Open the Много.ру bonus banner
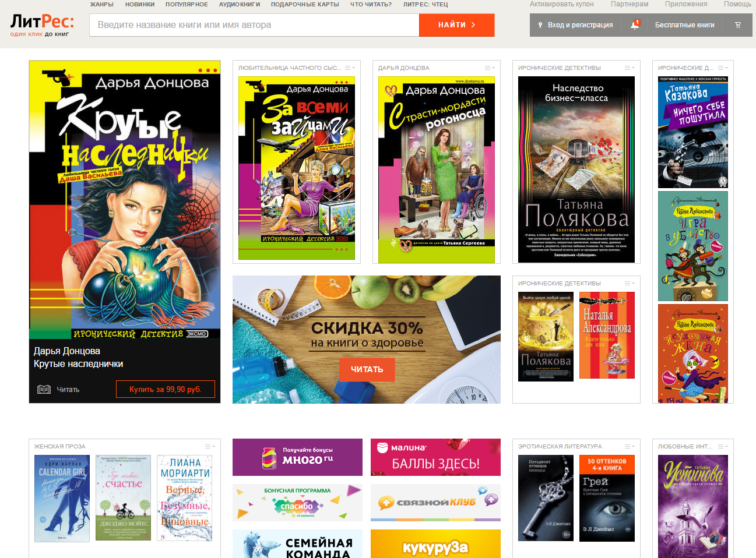Viewport: 756px width, 558px height. (297, 457)
